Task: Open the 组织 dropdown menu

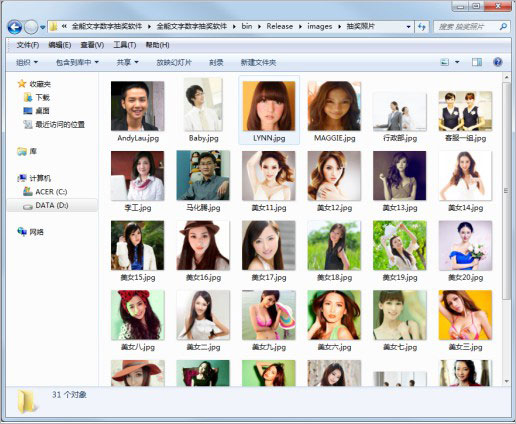Action: (x=27, y=62)
